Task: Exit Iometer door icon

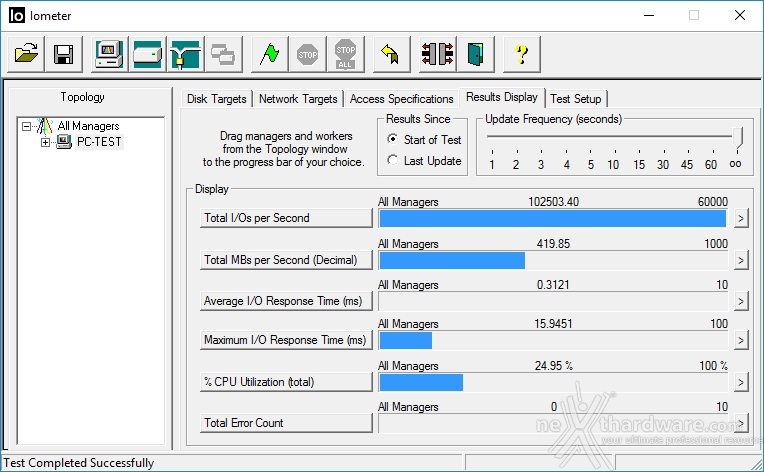Action: click(476, 54)
